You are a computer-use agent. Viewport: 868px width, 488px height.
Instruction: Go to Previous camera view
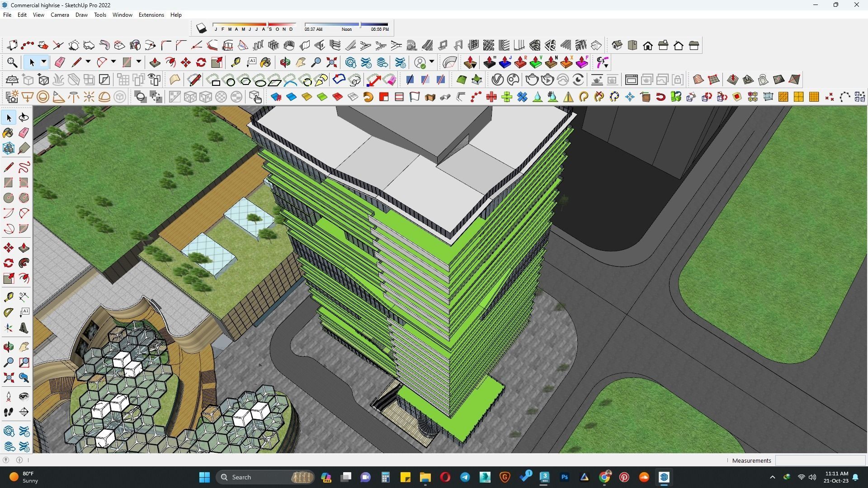click(x=24, y=378)
